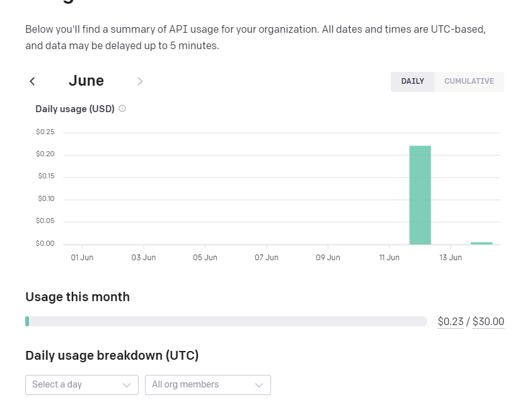This screenshot has height=407, width=532.
Task: Click the small green bar for 14 Jun
Action: coord(482,243)
